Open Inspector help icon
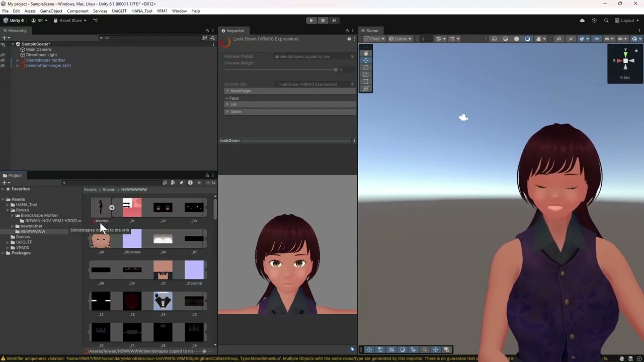Image resolution: width=644 pixels, height=362 pixels. pos(349,39)
